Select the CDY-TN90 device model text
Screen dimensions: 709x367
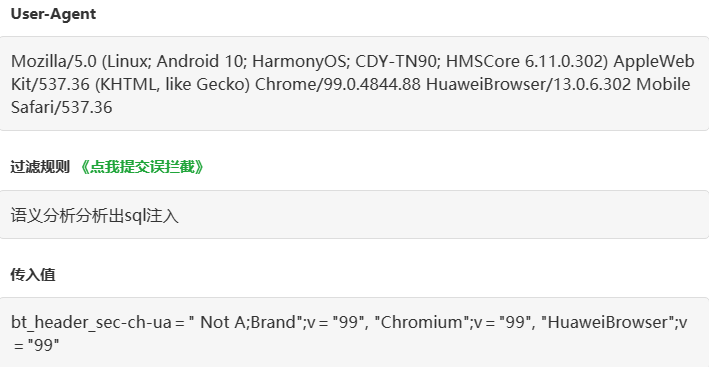(398, 61)
